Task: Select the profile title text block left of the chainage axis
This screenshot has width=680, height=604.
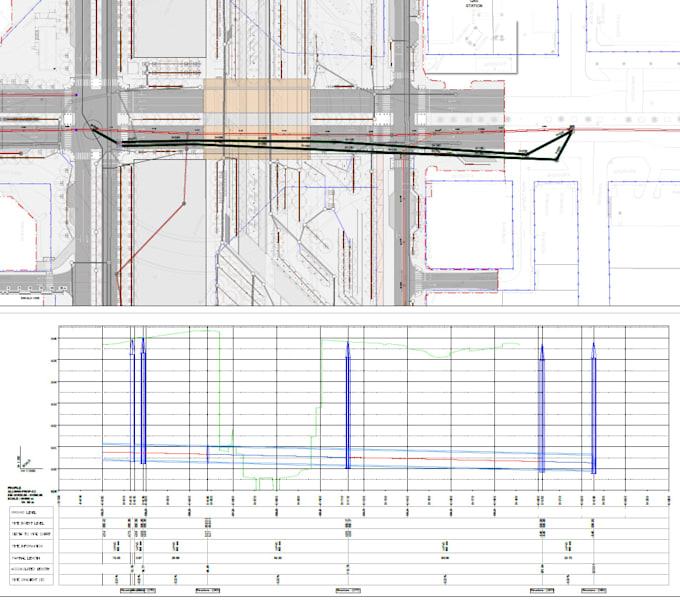Action: (25, 494)
